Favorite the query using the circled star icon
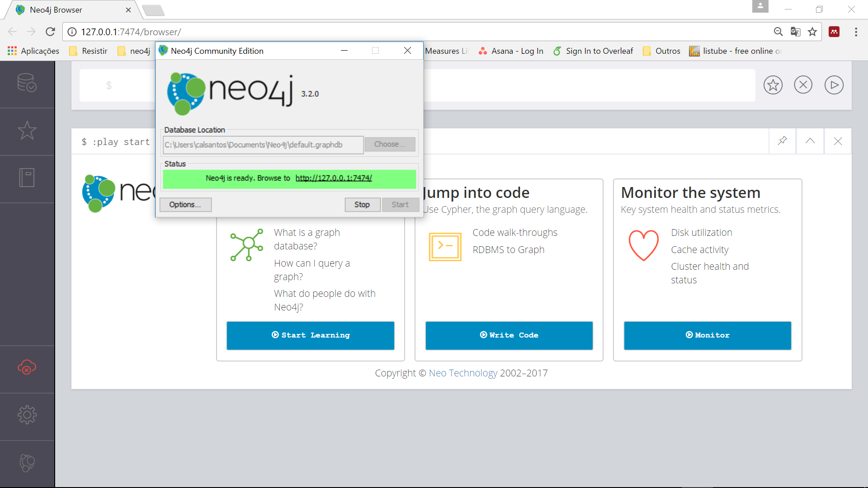This screenshot has width=868, height=488. (x=773, y=84)
